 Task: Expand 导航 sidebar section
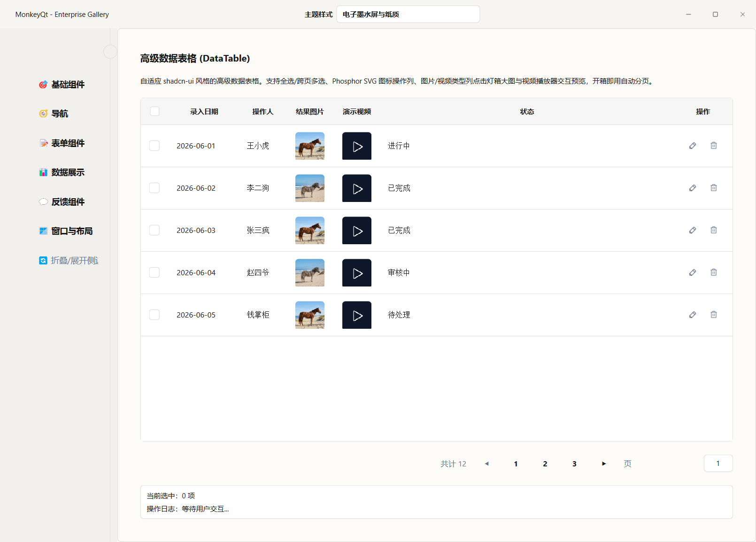tap(54, 114)
